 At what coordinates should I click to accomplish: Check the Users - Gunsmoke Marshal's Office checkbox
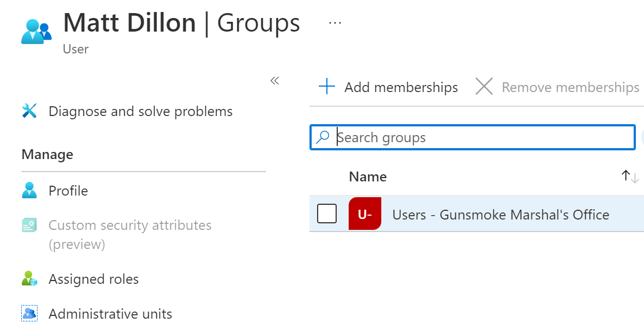click(x=327, y=214)
